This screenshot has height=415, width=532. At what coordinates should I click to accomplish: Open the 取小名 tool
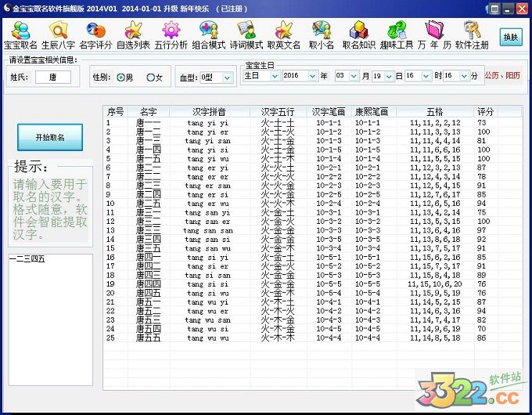coord(322,35)
